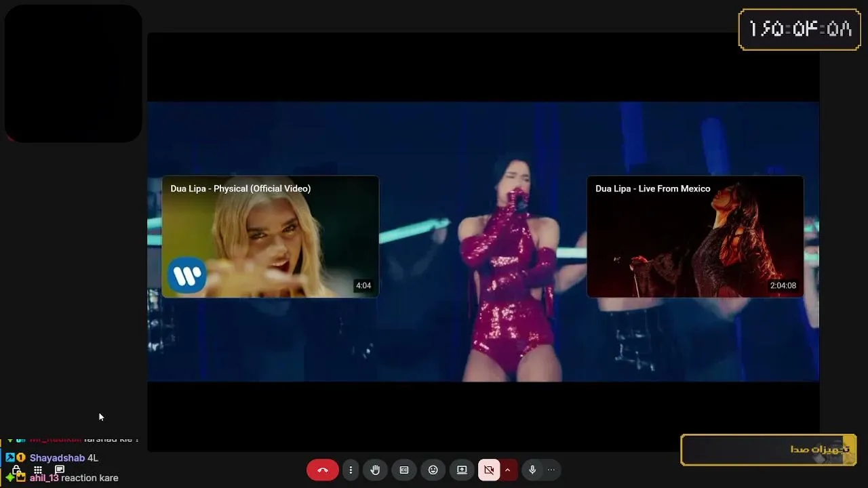Click the title "Dua Lipa - Physical (Official Video)"
Viewport: 868px width, 488px height.
241,188
